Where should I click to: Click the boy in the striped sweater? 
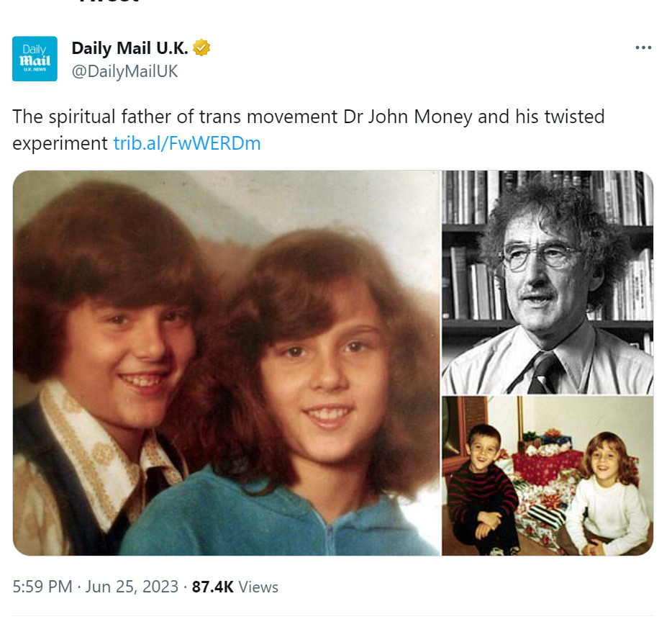pos(482,497)
